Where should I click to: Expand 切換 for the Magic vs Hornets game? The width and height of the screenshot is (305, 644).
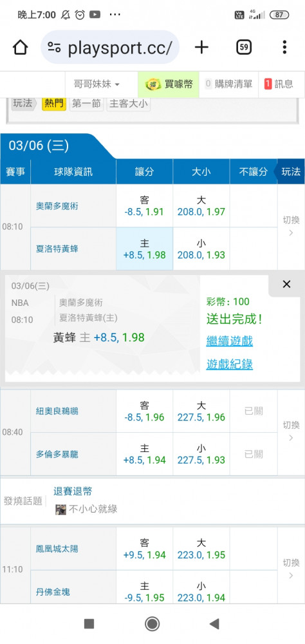pyautogui.click(x=291, y=226)
